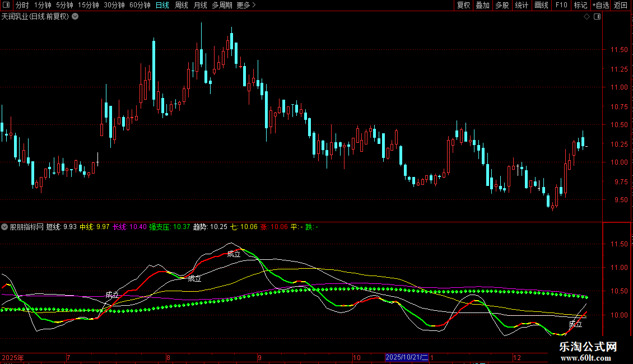The image size is (633, 364).
Task: Toggle the right side panel icon
Action: coord(597,17)
